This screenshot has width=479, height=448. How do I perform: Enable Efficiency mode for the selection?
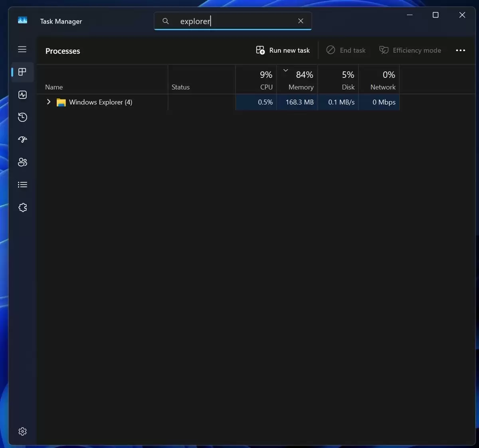pyautogui.click(x=410, y=50)
